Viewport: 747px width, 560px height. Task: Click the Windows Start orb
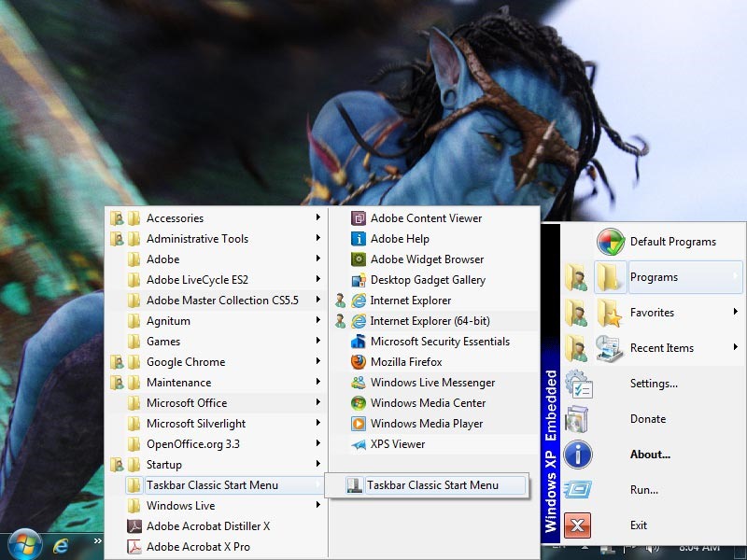(x=25, y=544)
